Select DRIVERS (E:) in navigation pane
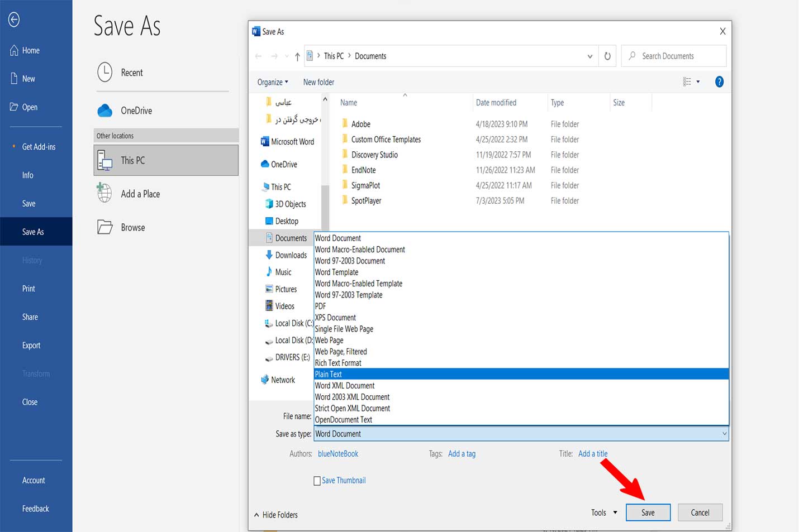Screen dimensions: 799x532 pos(287,357)
